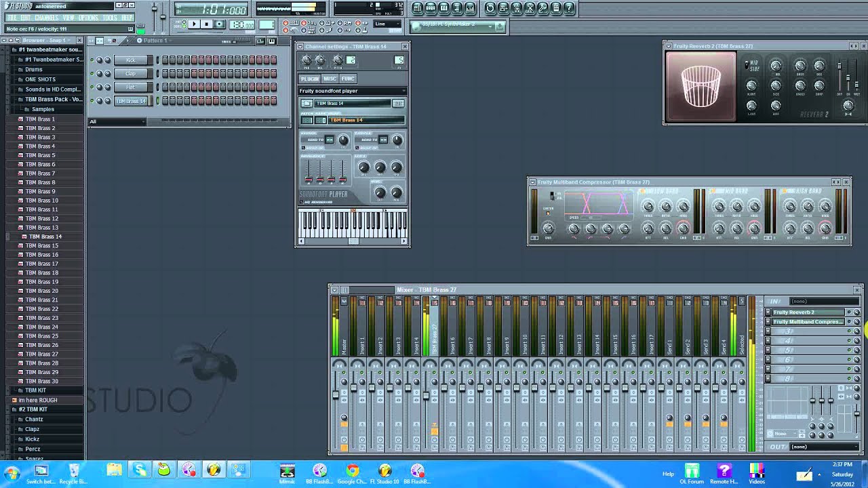Open the Line snap mode dropdown

[388, 24]
